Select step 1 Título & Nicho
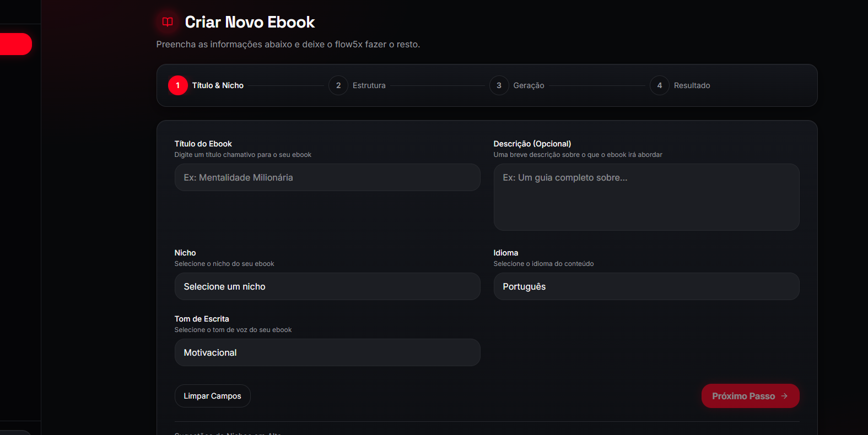The image size is (868, 435). [x=206, y=85]
